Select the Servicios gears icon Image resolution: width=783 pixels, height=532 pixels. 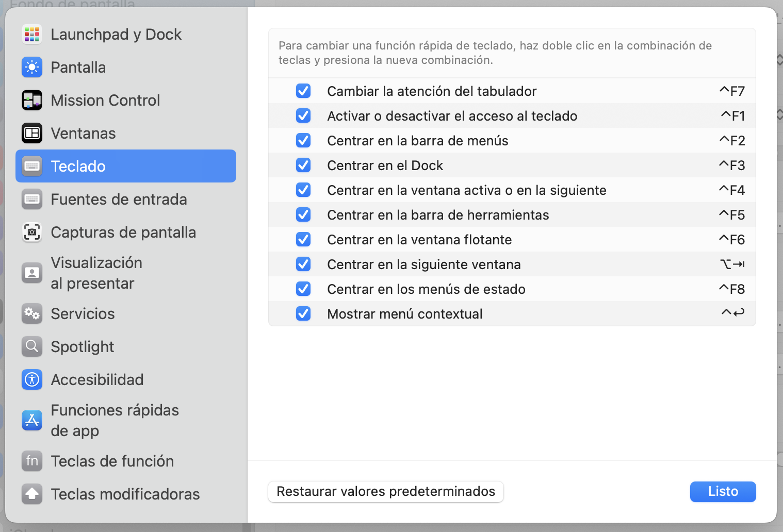[32, 314]
